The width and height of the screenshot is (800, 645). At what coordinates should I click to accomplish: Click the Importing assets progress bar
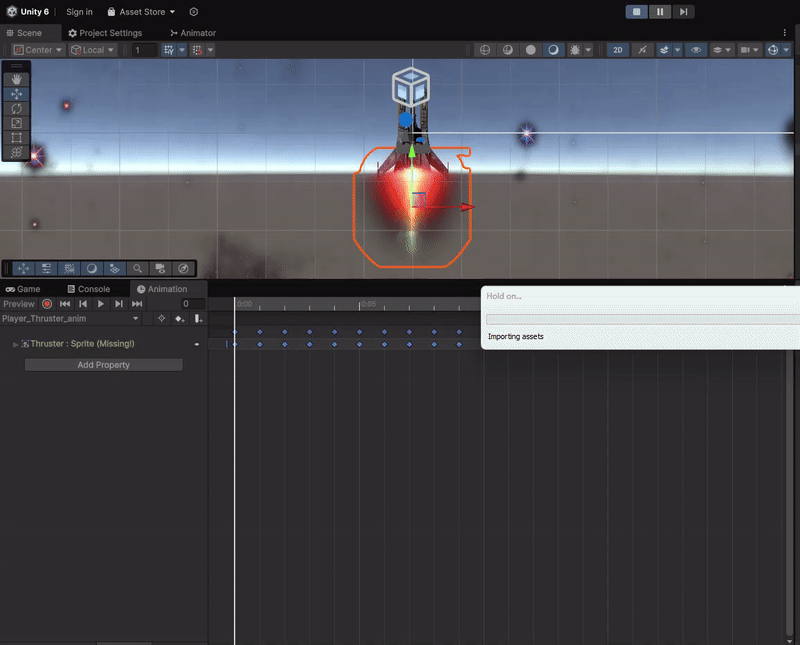(x=640, y=318)
